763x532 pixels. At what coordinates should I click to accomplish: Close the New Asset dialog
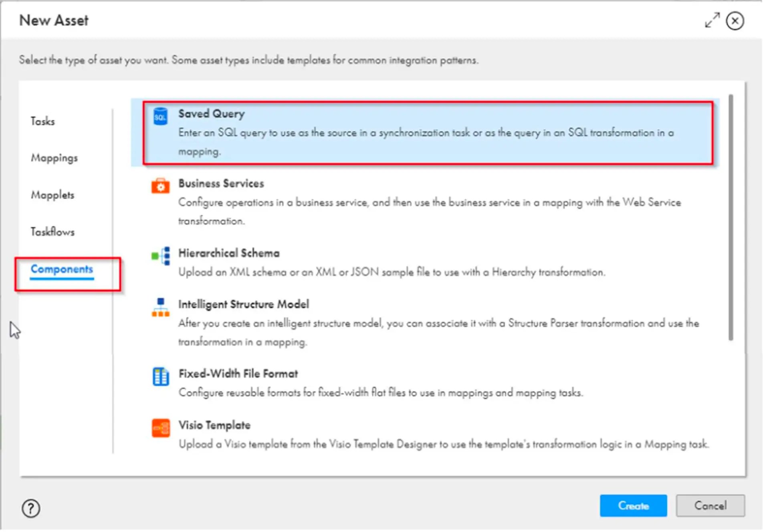735,20
